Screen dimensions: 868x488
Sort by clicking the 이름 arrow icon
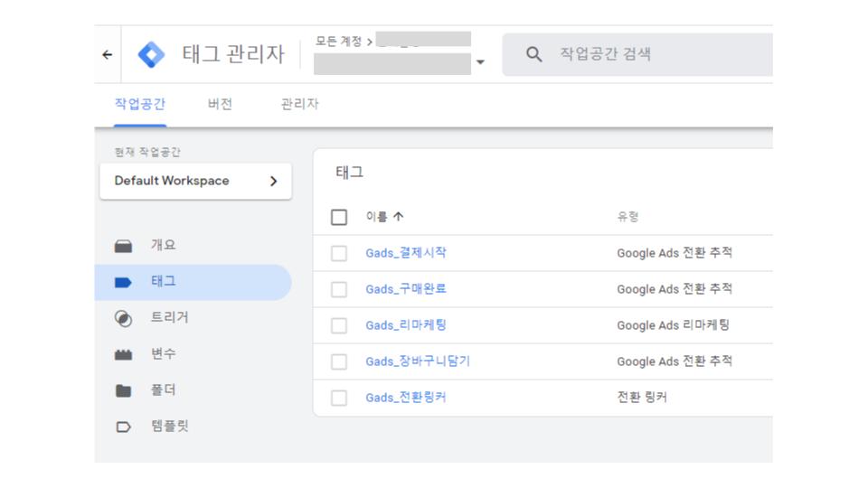pyautogui.click(x=399, y=216)
